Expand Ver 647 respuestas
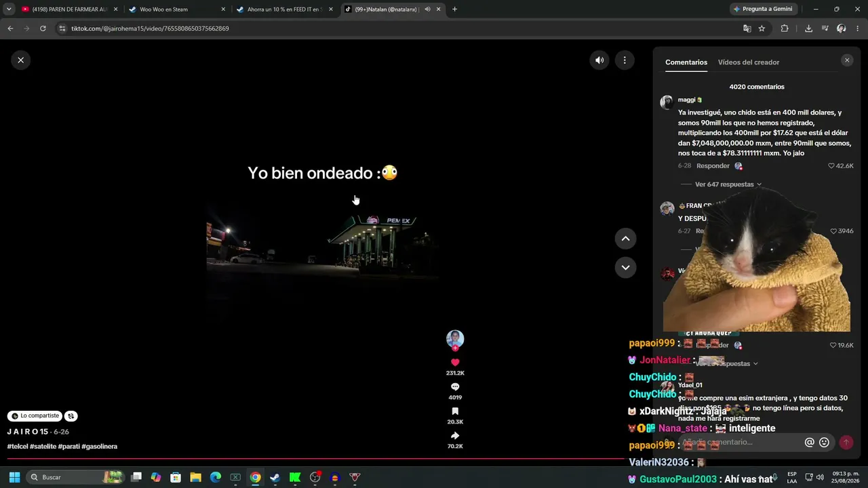 coord(728,184)
